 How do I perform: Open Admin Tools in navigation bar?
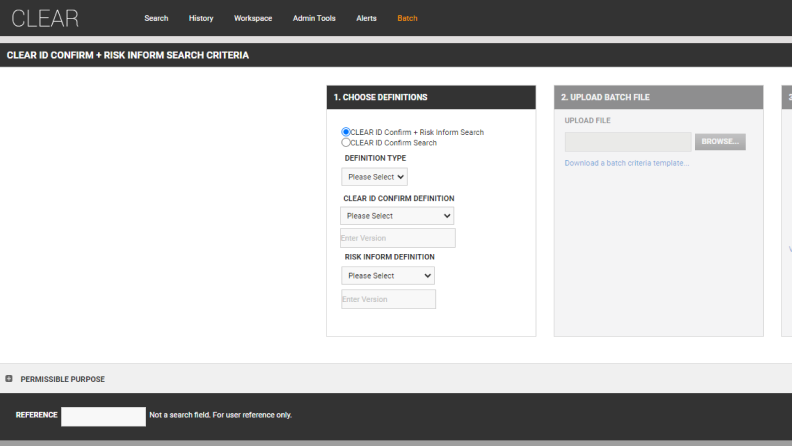point(314,18)
